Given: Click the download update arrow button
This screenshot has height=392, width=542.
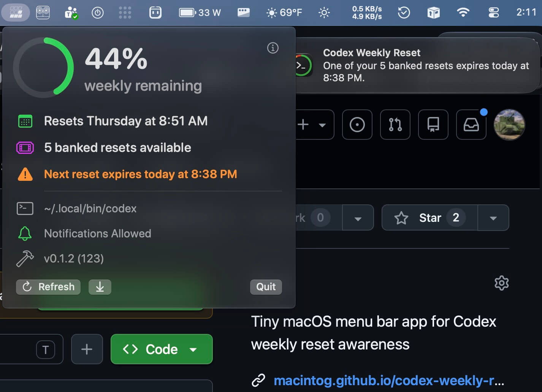Looking at the screenshot, I should pos(100,287).
